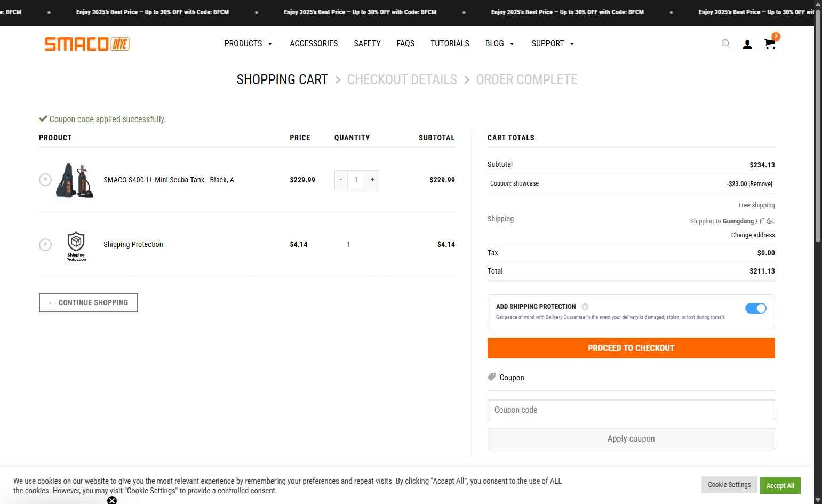Remove the showcase coupon
822x504 pixels.
760,184
